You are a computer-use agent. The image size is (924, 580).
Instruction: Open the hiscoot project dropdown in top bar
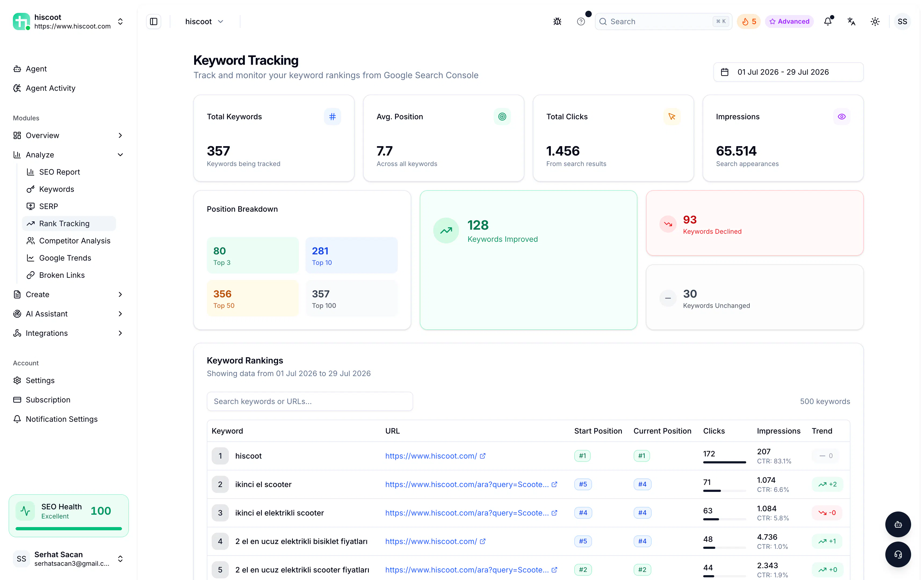(204, 21)
